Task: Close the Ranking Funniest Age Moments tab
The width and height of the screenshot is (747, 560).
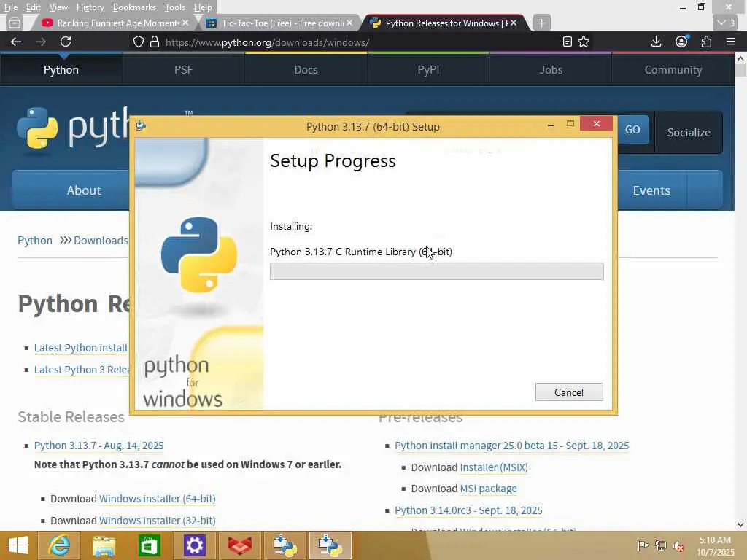Action: pyautogui.click(x=185, y=23)
